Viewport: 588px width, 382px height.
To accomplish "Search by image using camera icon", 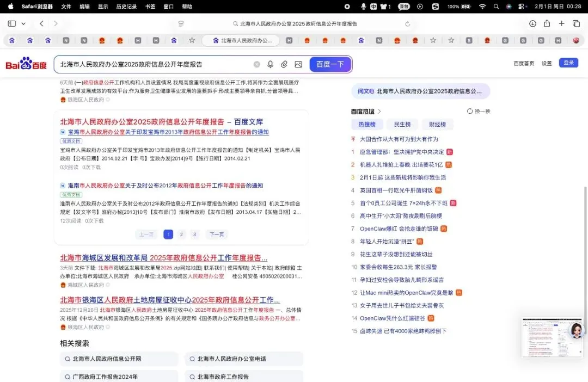I will pos(298,64).
